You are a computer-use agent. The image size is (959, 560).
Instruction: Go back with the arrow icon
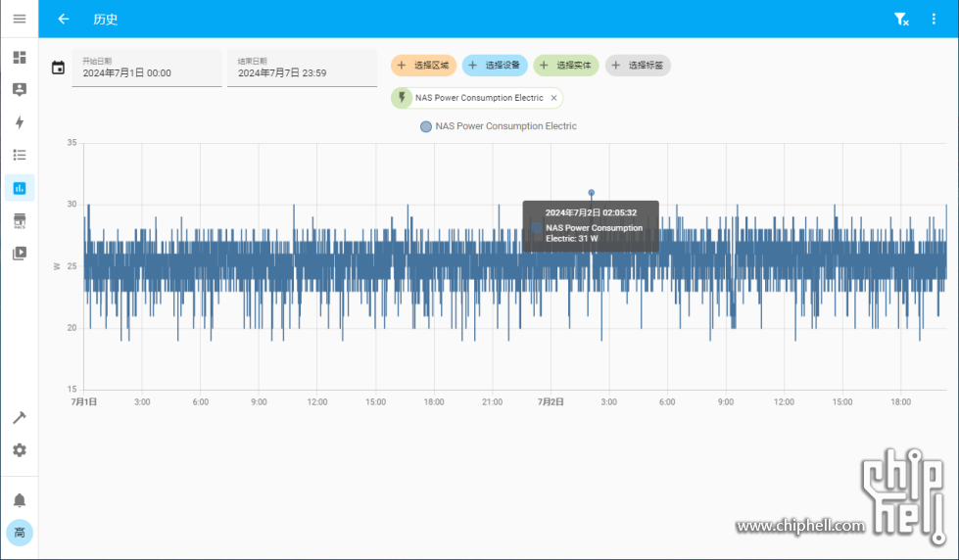(x=64, y=19)
